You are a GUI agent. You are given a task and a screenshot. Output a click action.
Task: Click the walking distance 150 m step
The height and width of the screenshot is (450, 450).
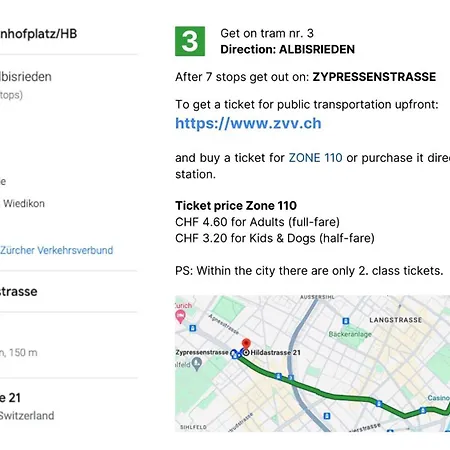19,353
